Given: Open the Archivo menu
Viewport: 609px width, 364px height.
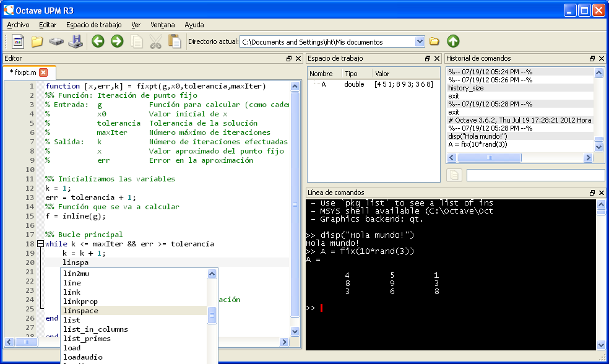Looking at the screenshot, I should point(18,25).
